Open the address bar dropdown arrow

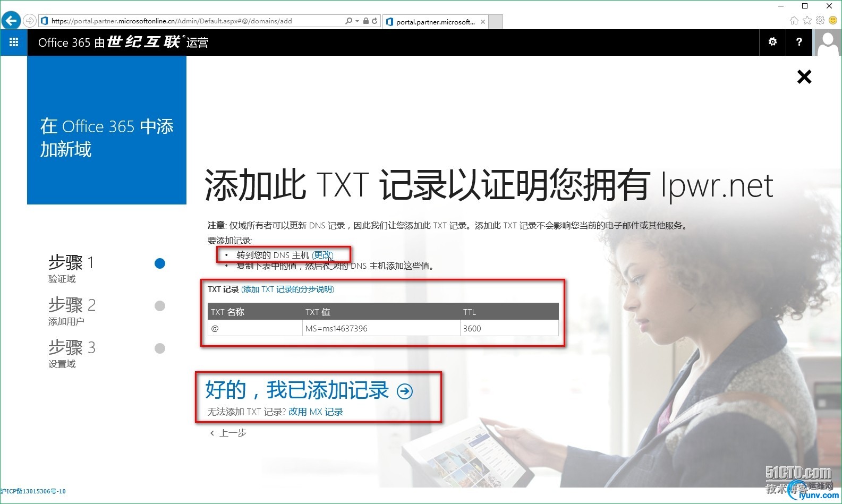[357, 21]
